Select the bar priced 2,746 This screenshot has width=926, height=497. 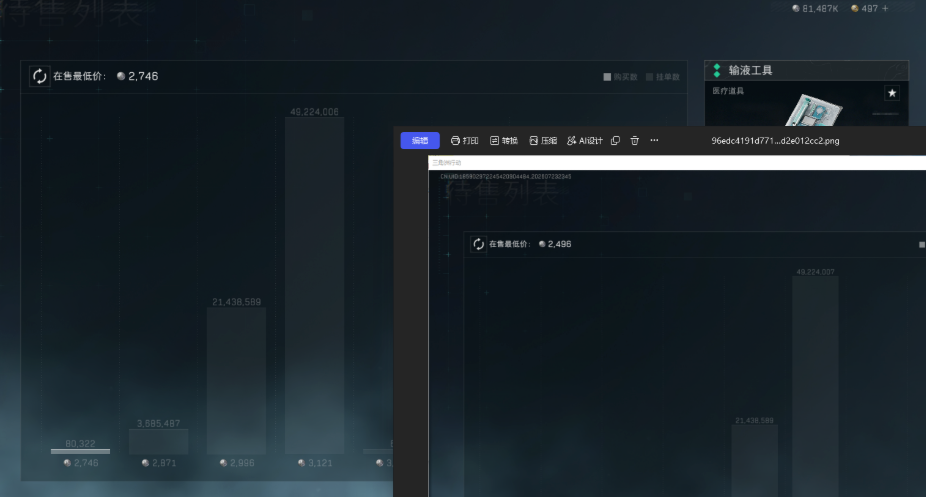pos(80,451)
